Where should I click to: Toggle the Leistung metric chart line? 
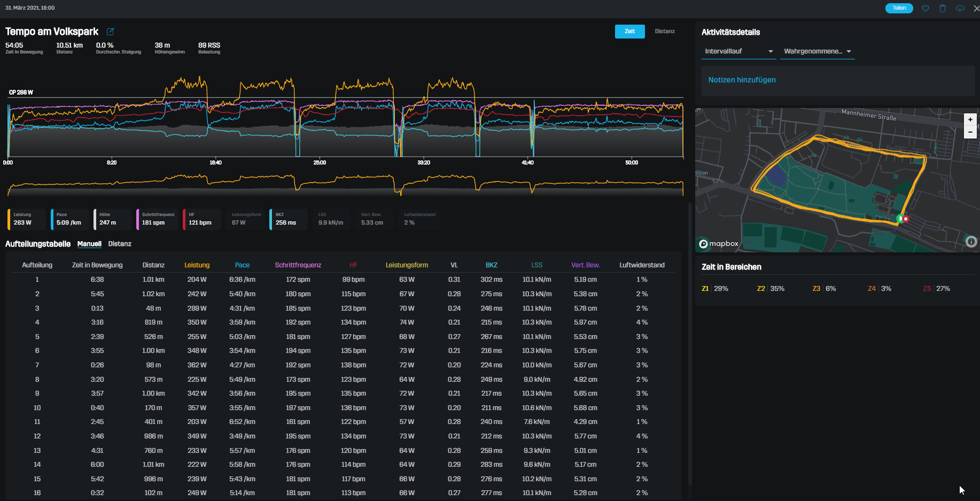pyautogui.click(x=26, y=219)
